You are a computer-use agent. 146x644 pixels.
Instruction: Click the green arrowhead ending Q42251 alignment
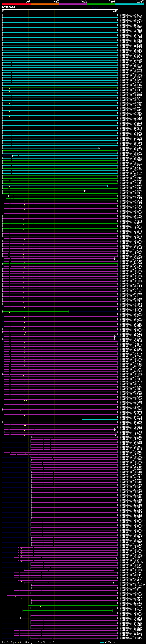click(85, 191)
